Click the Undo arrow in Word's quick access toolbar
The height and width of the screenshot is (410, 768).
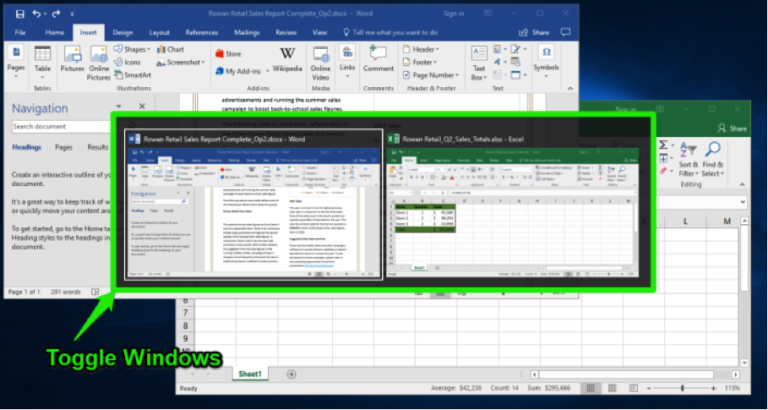click(38, 14)
